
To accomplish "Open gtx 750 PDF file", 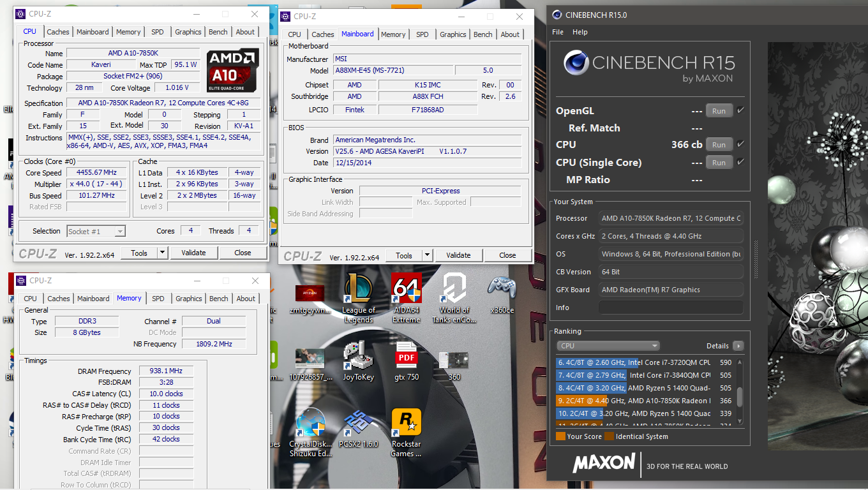I will (407, 360).
